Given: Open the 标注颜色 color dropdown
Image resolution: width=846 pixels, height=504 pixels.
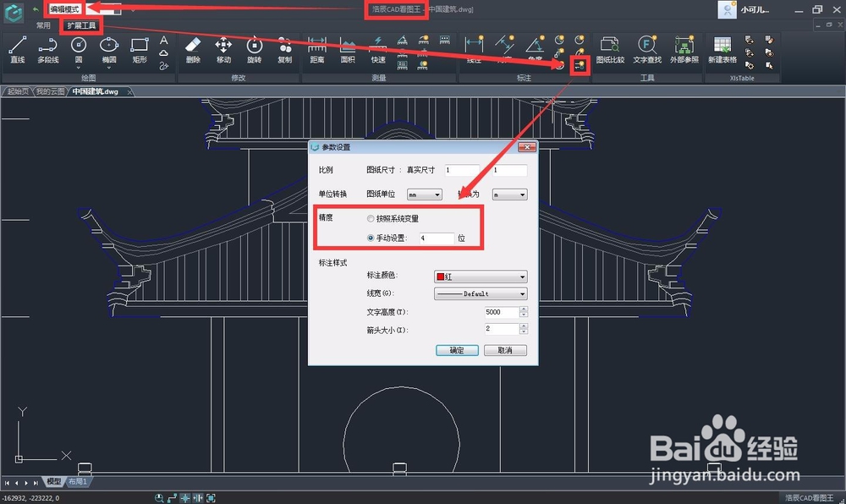Looking at the screenshot, I should point(481,277).
